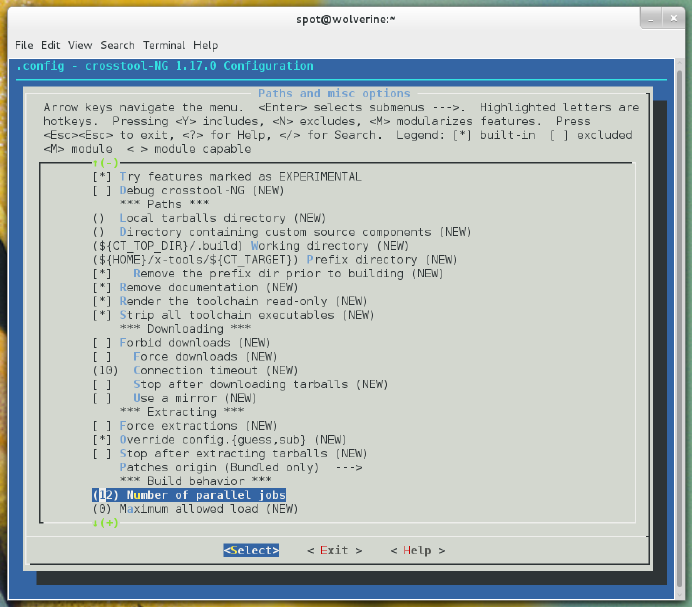Select Working directory entry
The image size is (692, 607).
pos(251,245)
